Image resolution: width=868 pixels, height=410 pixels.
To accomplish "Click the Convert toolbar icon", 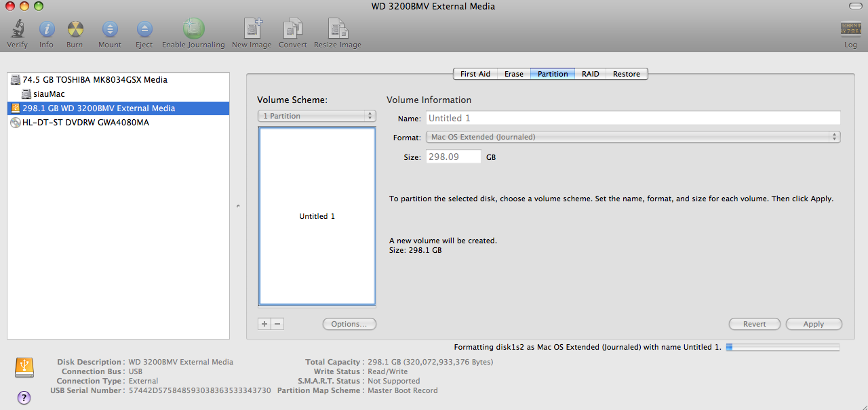I will 293,28.
